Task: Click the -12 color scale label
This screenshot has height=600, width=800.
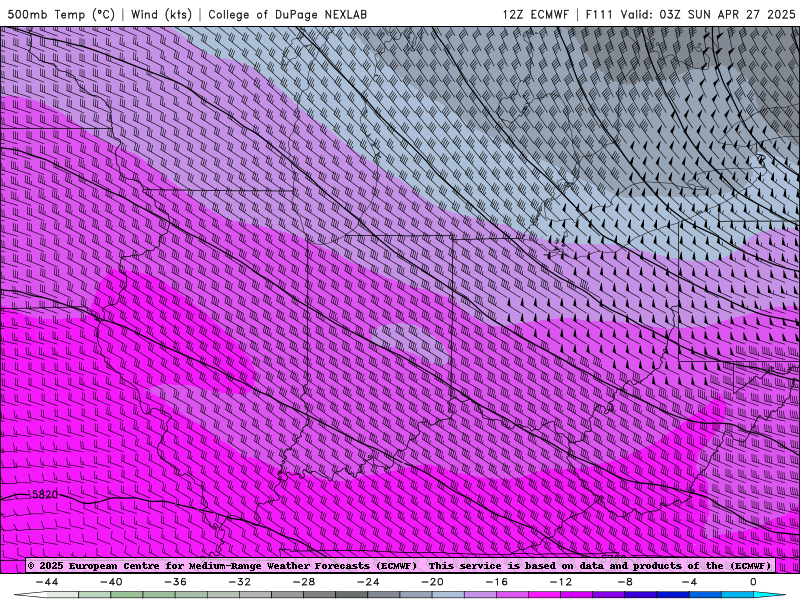Action: 561,582
